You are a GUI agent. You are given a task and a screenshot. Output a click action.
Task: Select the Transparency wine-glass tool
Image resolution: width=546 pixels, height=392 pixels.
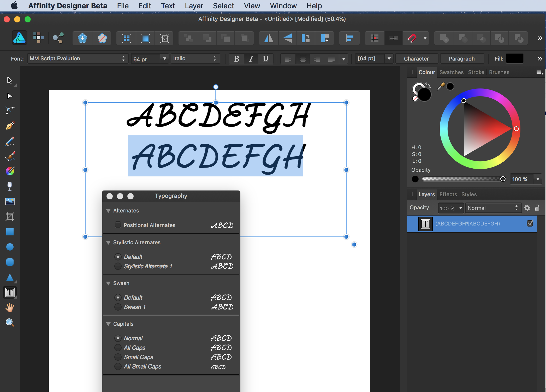pos(10,186)
